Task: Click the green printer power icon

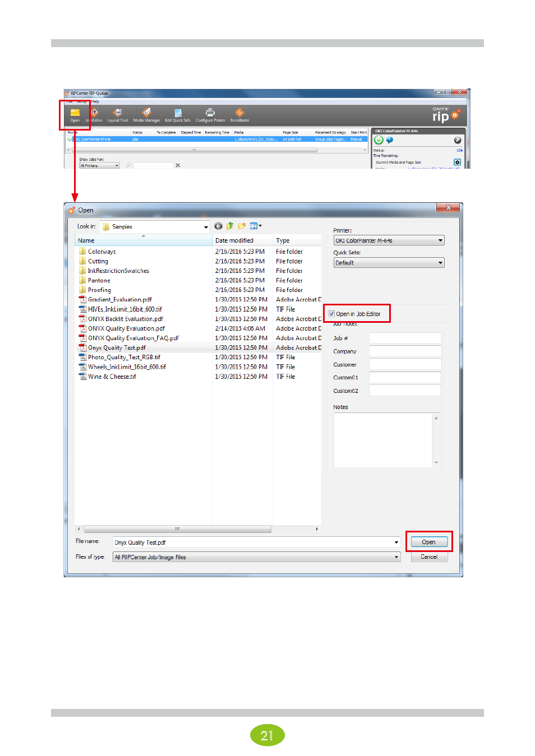Action: pos(379,140)
